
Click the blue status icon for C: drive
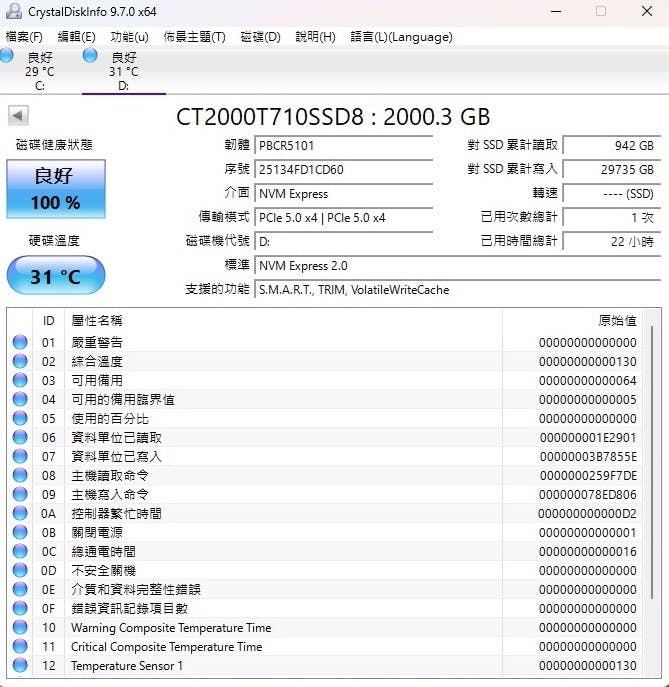[6, 56]
